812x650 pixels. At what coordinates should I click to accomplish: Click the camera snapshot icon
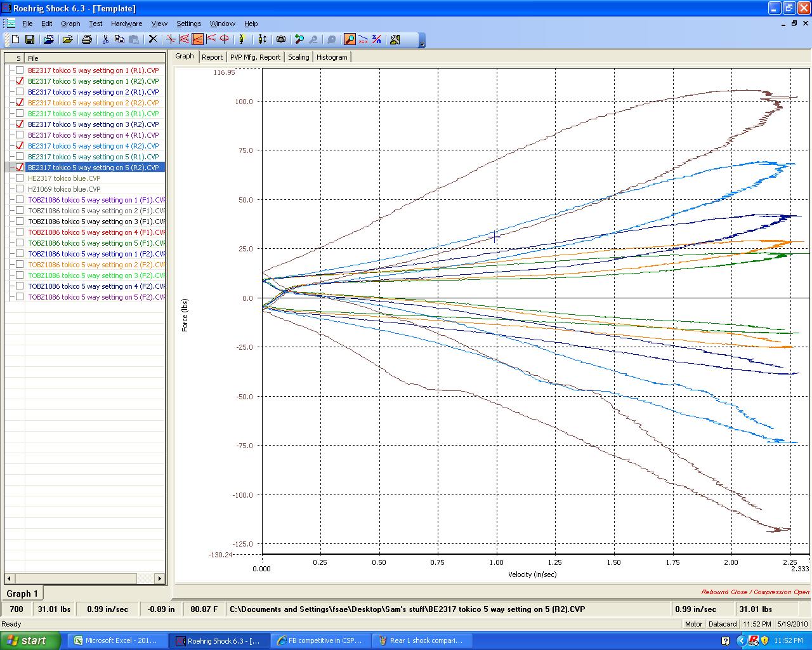[x=281, y=39]
